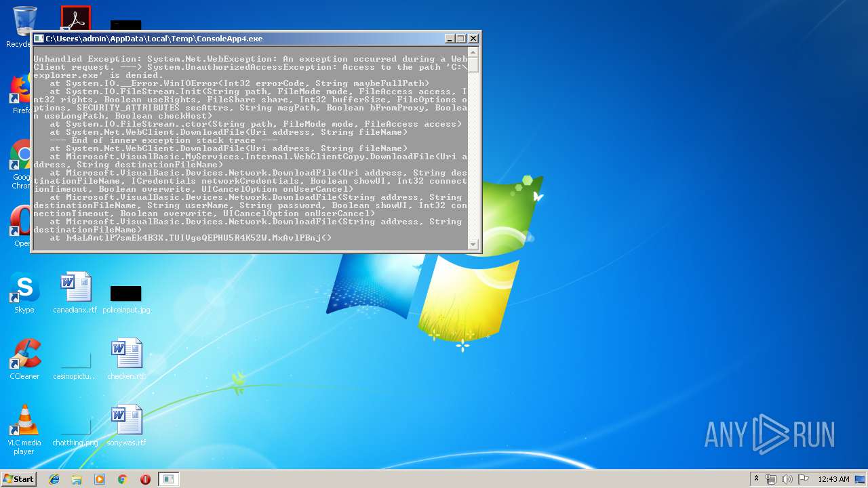Open the checken.rtf document
Viewport: 868px width, 488px height.
pyautogui.click(x=126, y=359)
